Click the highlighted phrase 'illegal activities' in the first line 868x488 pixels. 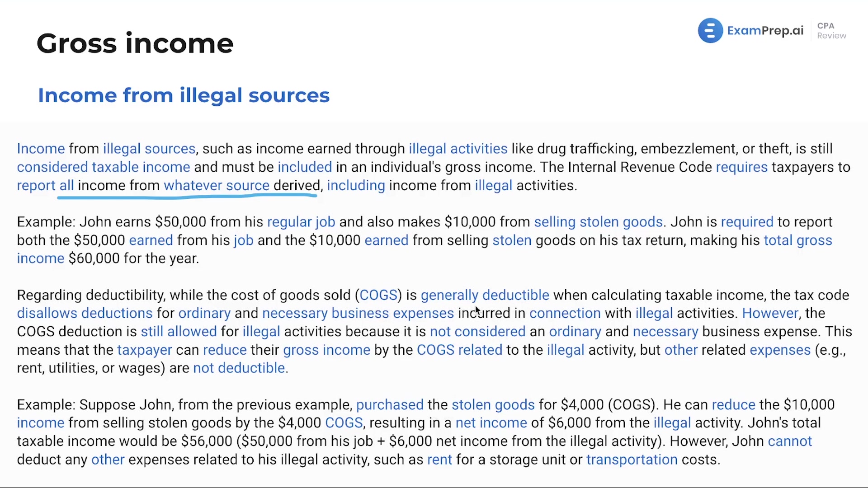click(x=458, y=149)
